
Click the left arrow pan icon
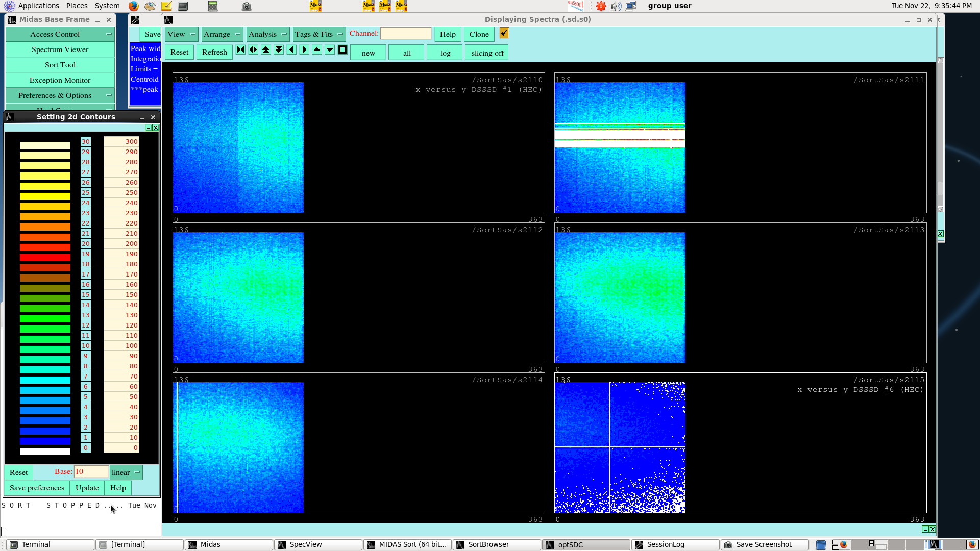pyautogui.click(x=291, y=50)
